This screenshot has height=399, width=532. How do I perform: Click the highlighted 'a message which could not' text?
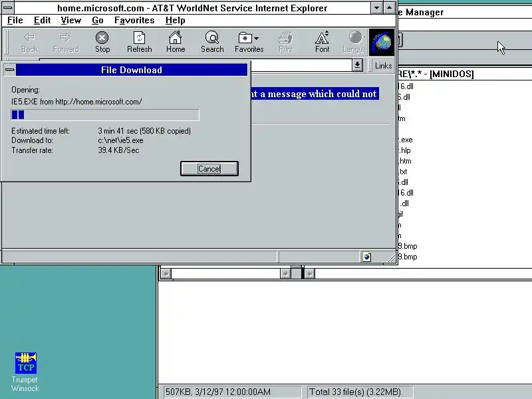[319, 94]
